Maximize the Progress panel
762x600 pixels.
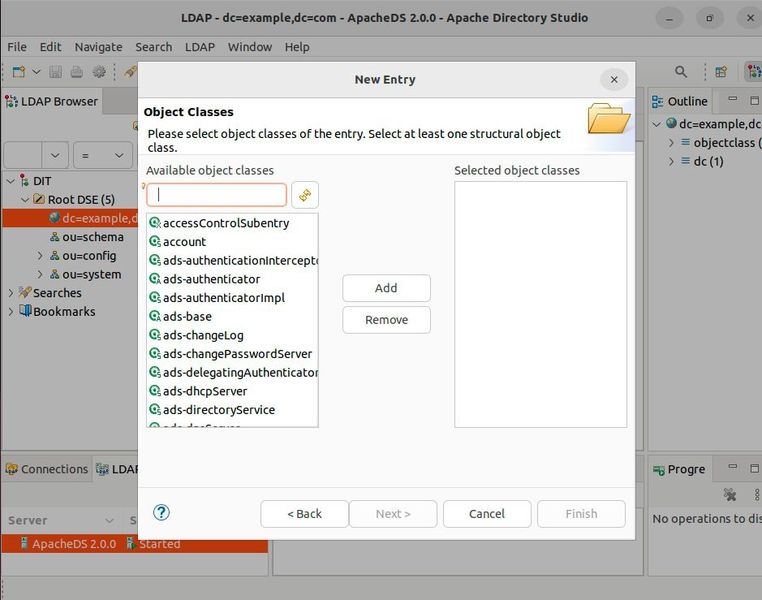coord(754,468)
